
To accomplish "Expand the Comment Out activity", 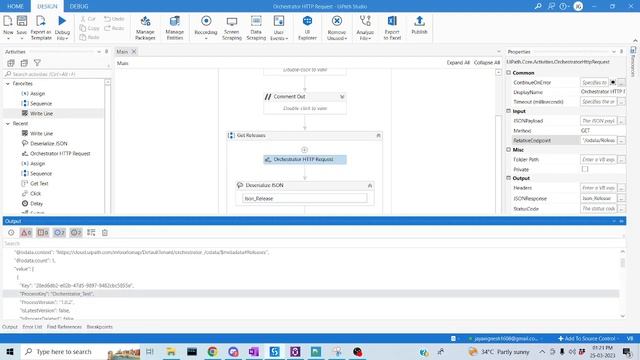I will [342, 97].
